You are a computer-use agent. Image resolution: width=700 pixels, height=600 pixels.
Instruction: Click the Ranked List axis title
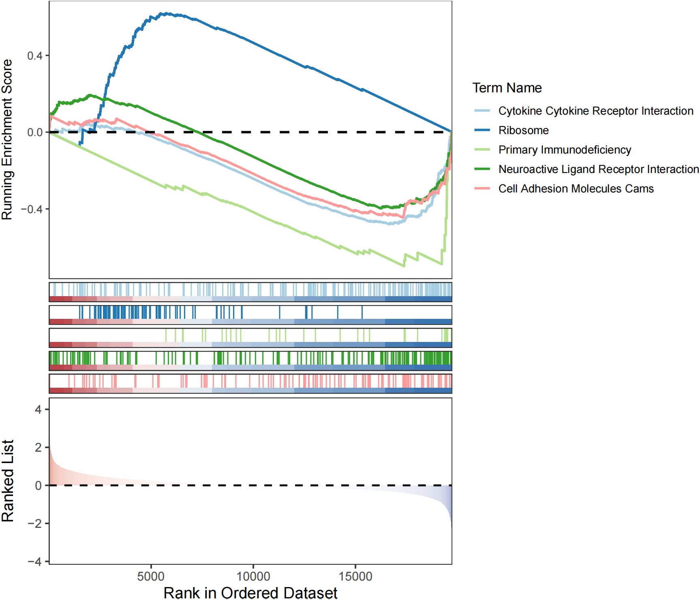point(7,481)
